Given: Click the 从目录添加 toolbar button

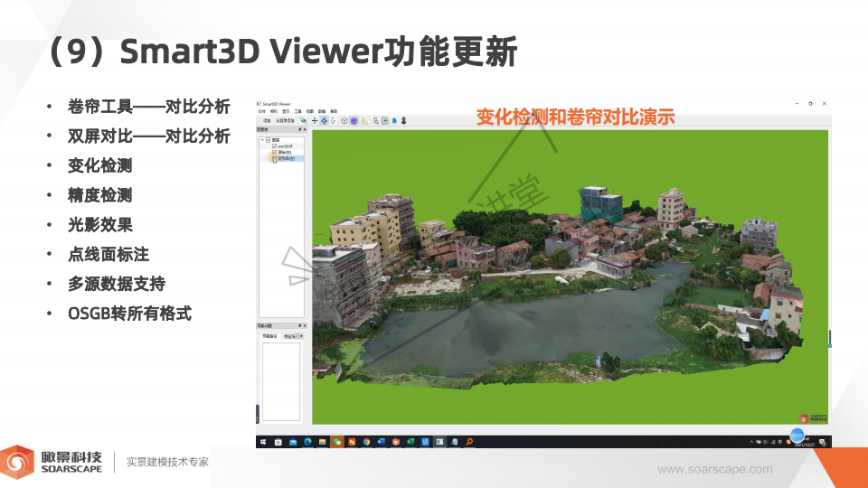Looking at the screenshot, I should click(x=285, y=120).
